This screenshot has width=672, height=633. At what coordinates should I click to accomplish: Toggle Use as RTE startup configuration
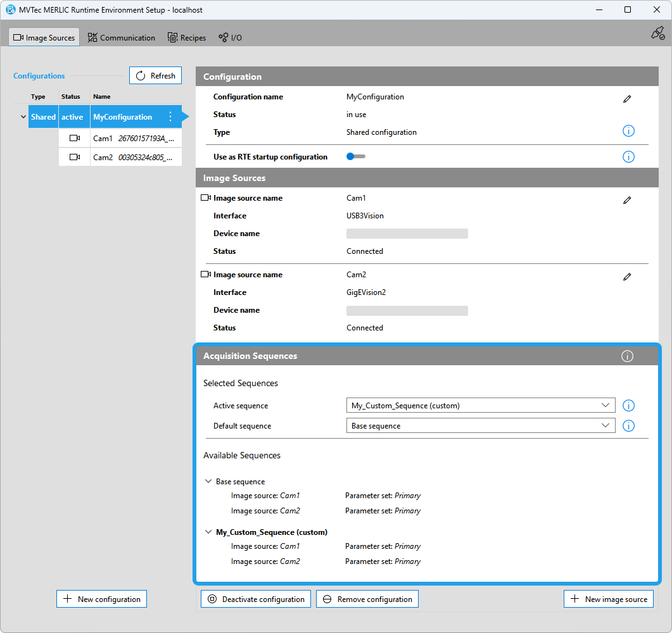click(355, 156)
